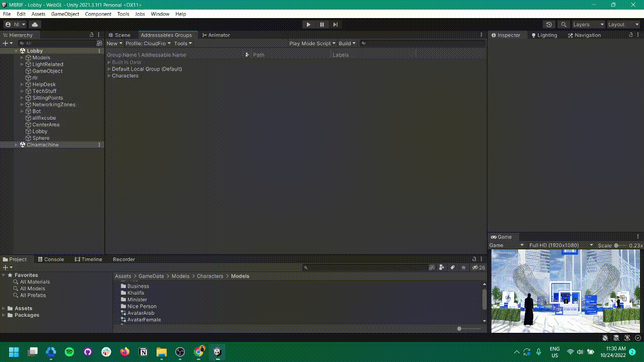The image size is (644, 362).
Task: Click the search by type icon in Project
Action: tap(442, 267)
